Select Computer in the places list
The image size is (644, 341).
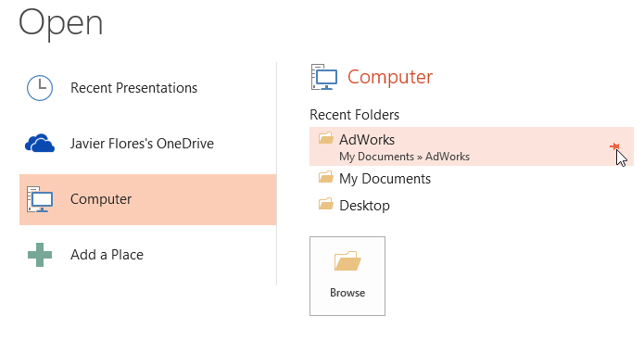coord(148,199)
